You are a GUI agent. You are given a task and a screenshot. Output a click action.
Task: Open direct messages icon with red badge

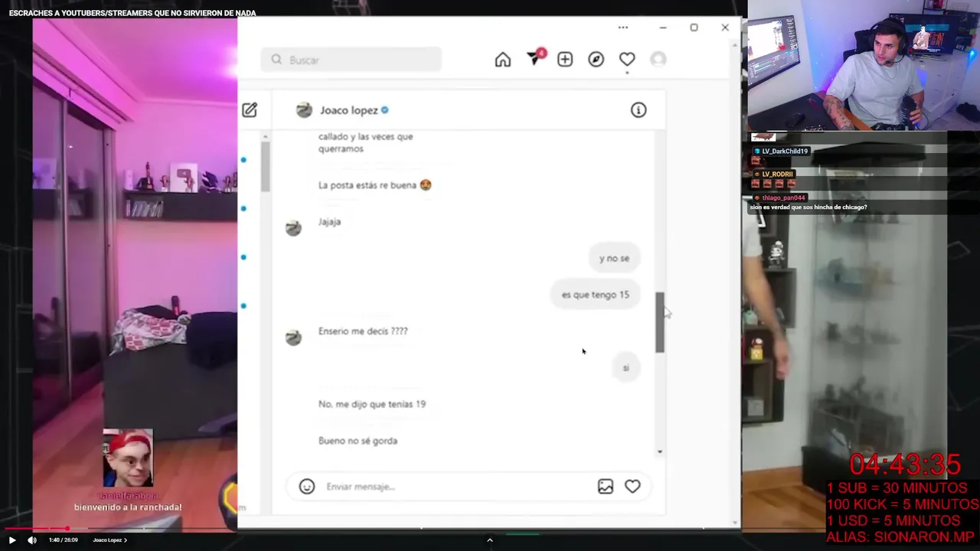[535, 57]
